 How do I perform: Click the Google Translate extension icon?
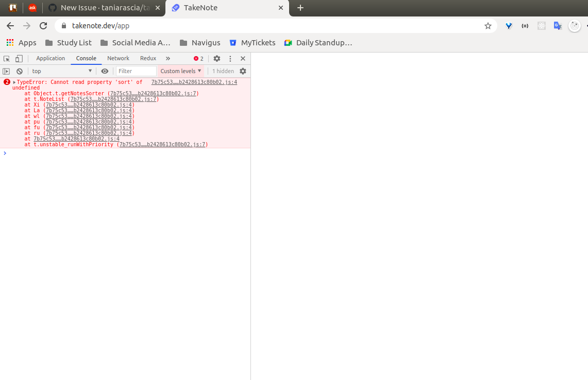tap(558, 25)
